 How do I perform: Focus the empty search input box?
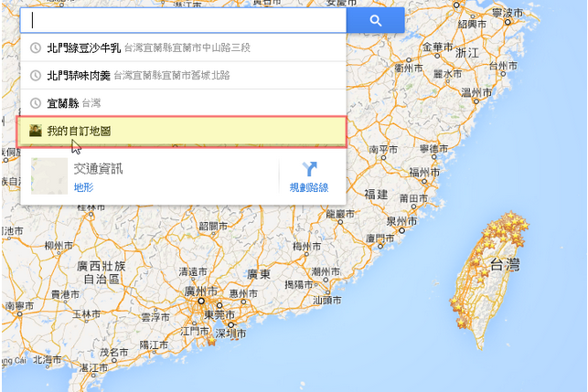click(x=183, y=20)
